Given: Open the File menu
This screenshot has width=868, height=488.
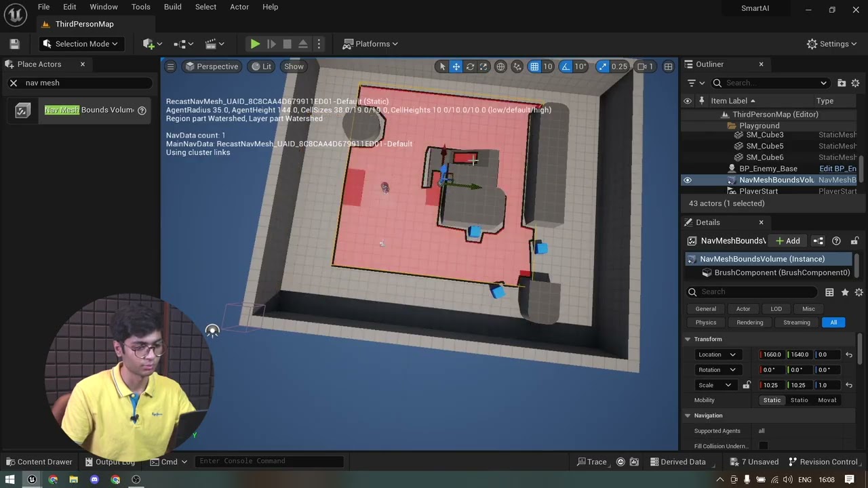Looking at the screenshot, I should [x=43, y=7].
